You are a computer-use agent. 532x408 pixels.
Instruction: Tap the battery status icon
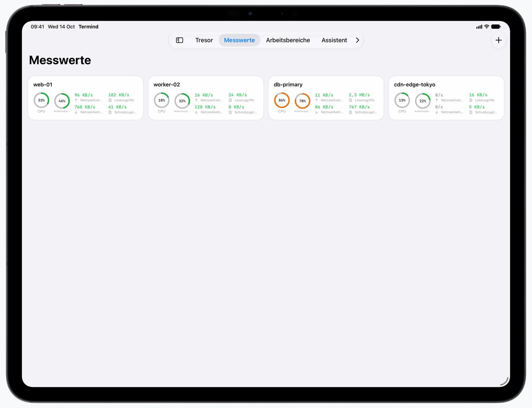pos(496,27)
